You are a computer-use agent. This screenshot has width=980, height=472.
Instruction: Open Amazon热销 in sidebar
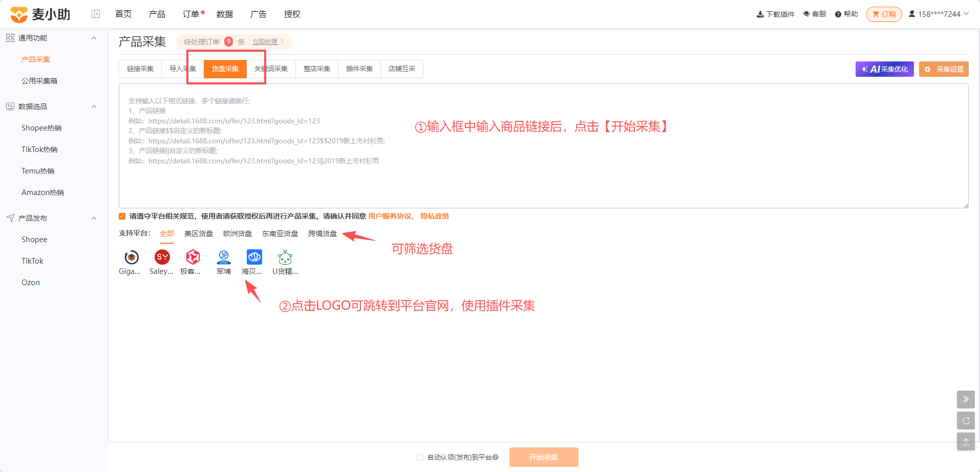point(42,192)
